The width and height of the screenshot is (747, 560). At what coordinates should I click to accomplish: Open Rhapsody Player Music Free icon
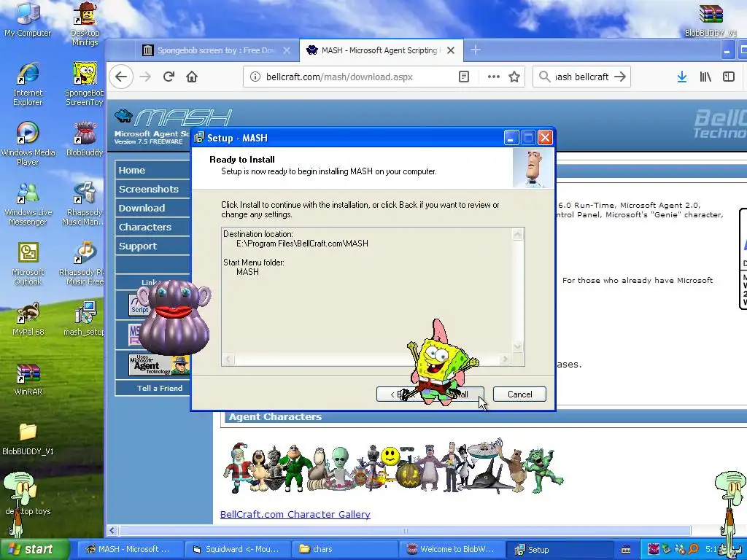pos(85,263)
